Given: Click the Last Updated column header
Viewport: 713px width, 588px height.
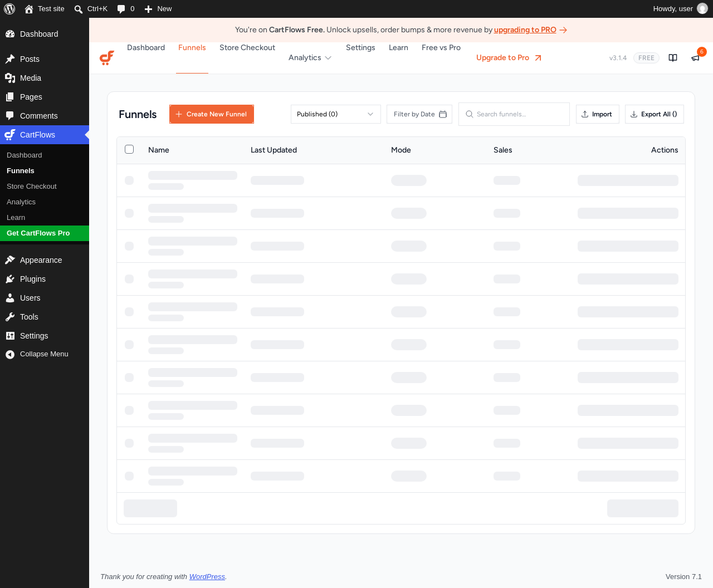Looking at the screenshot, I should 274,150.
